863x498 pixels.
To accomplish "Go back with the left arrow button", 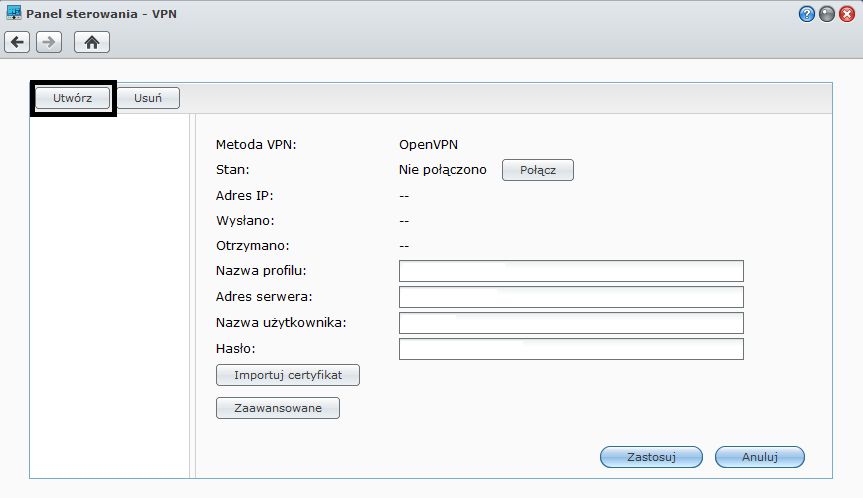I will pos(17,42).
